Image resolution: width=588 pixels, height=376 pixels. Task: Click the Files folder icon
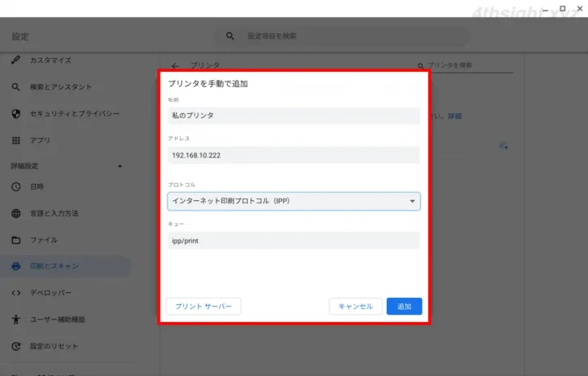point(16,240)
